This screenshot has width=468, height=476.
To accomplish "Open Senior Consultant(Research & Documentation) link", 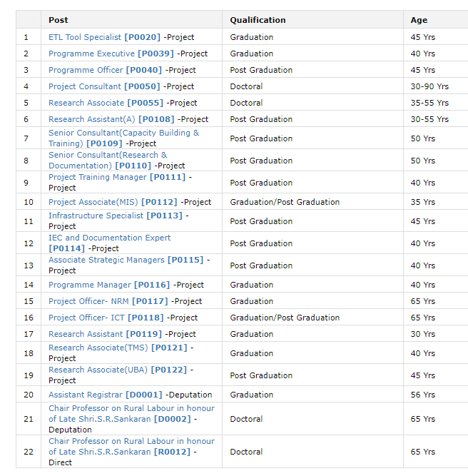I will 108,160.
